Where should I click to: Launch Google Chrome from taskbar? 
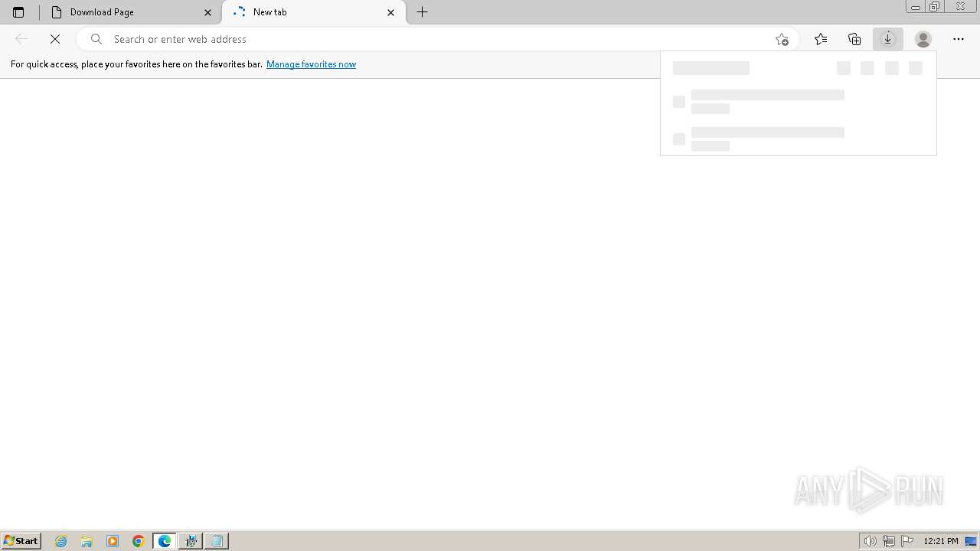click(x=139, y=541)
